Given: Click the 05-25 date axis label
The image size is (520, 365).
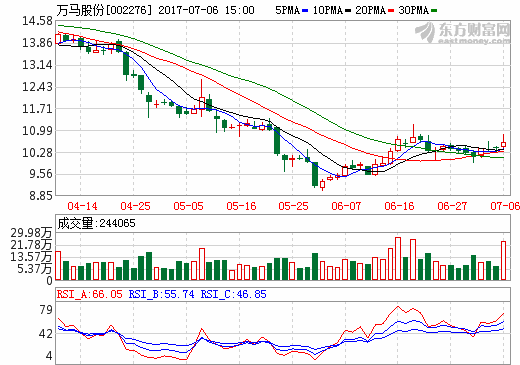Looking at the screenshot, I should (x=294, y=206).
